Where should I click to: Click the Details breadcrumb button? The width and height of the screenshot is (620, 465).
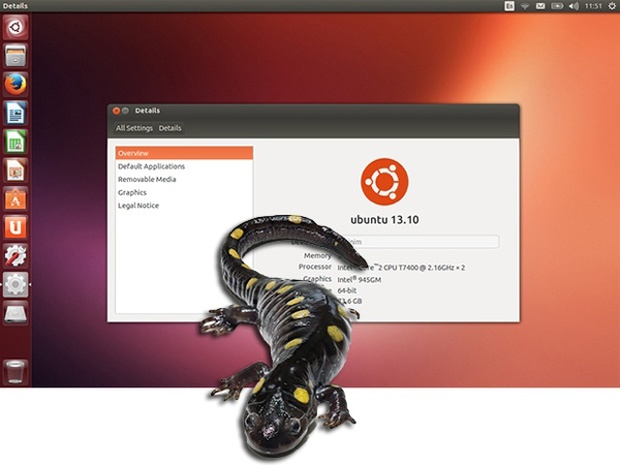(x=170, y=128)
